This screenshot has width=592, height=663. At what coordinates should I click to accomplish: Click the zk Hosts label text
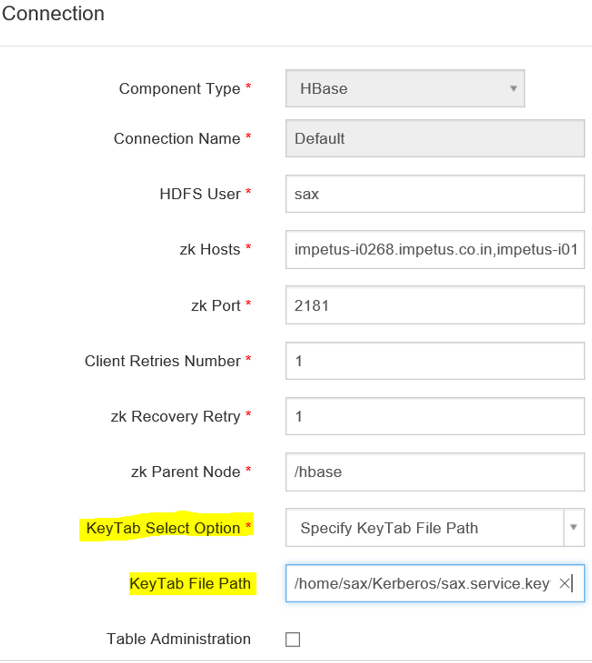tap(210, 249)
